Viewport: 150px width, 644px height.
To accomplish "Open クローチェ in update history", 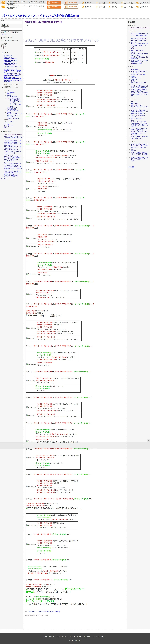I will (134, 102).
